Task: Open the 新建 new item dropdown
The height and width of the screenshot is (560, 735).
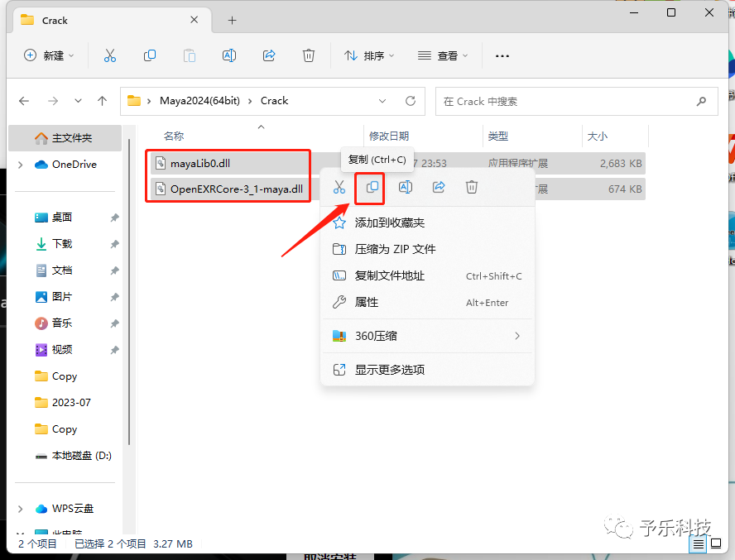Action: click(49, 55)
